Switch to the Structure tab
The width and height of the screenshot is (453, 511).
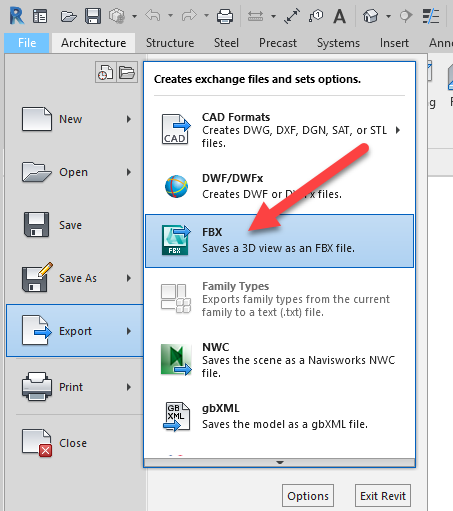tap(170, 43)
